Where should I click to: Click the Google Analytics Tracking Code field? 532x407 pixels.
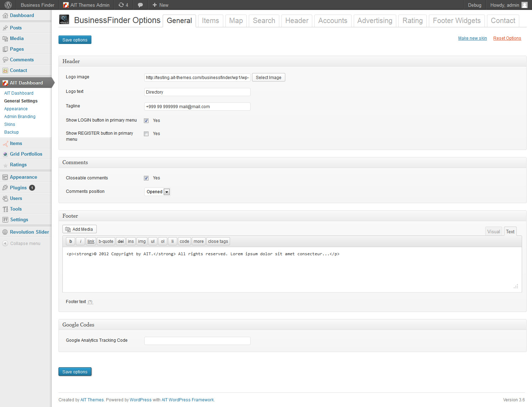pos(197,341)
